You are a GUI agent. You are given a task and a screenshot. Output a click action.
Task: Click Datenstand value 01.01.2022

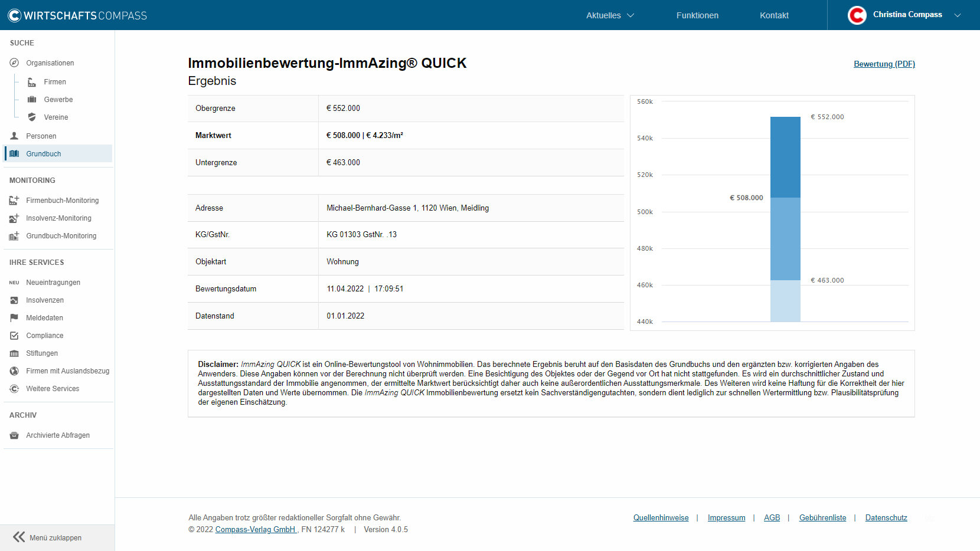point(345,316)
